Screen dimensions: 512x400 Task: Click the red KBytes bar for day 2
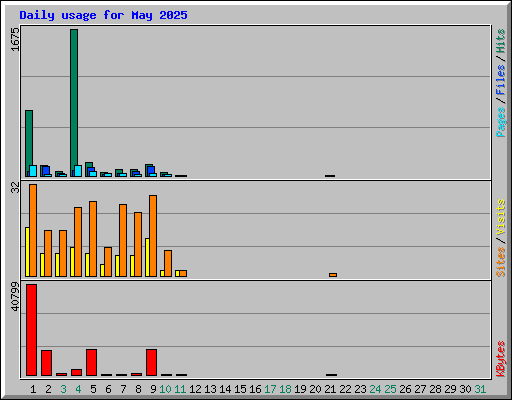[46, 363]
